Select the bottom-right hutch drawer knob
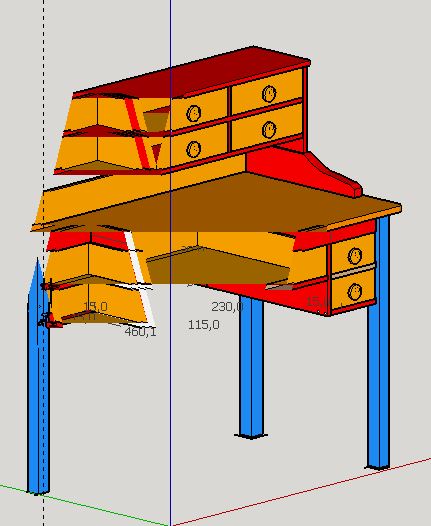Screen dimensions: 431x526 click(269, 129)
